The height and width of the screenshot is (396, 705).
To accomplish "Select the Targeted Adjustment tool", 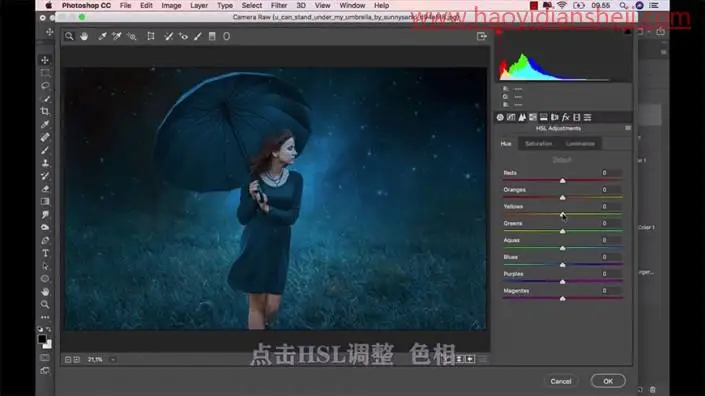I will [x=131, y=36].
